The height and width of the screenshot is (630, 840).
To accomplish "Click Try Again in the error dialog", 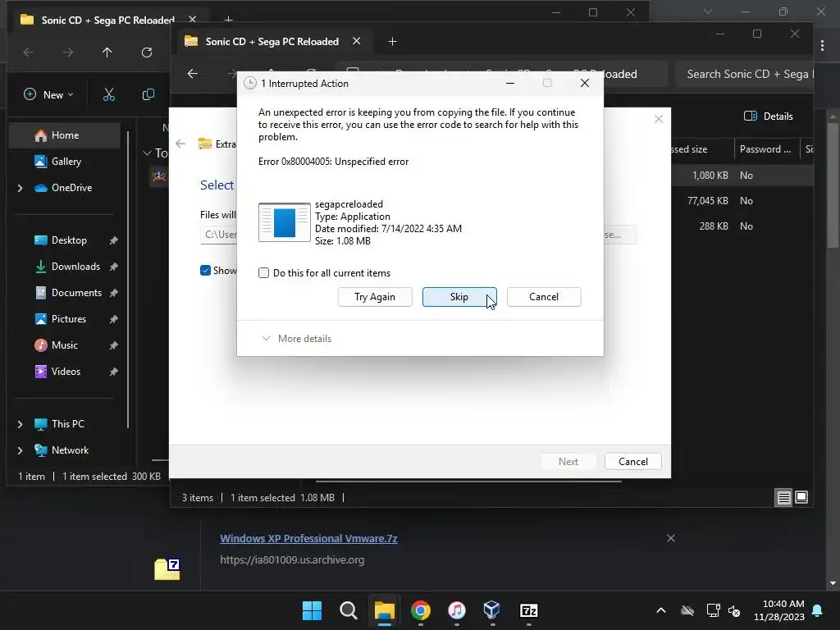I will pos(375,297).
